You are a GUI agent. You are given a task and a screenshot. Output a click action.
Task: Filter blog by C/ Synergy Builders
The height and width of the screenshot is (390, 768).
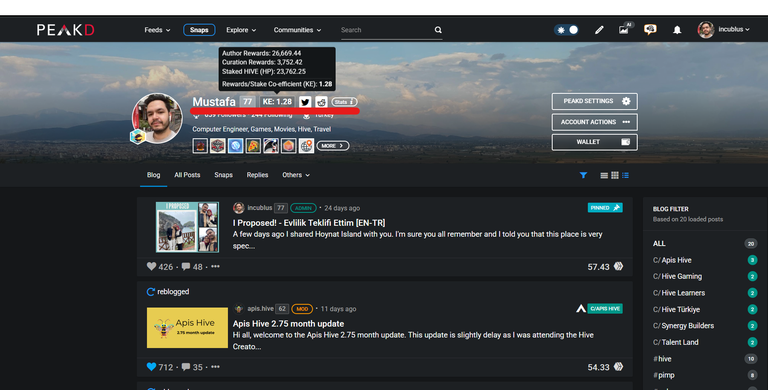tap(704, 326)
